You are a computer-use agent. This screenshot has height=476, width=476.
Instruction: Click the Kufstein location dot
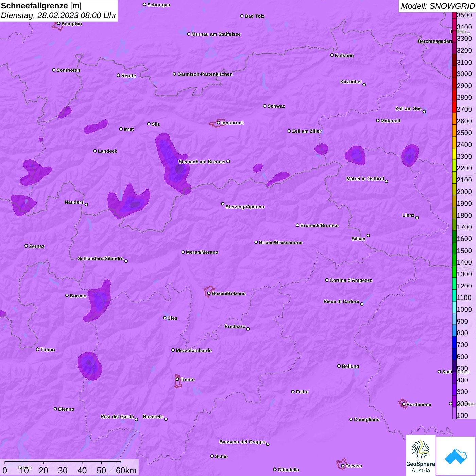332,55
